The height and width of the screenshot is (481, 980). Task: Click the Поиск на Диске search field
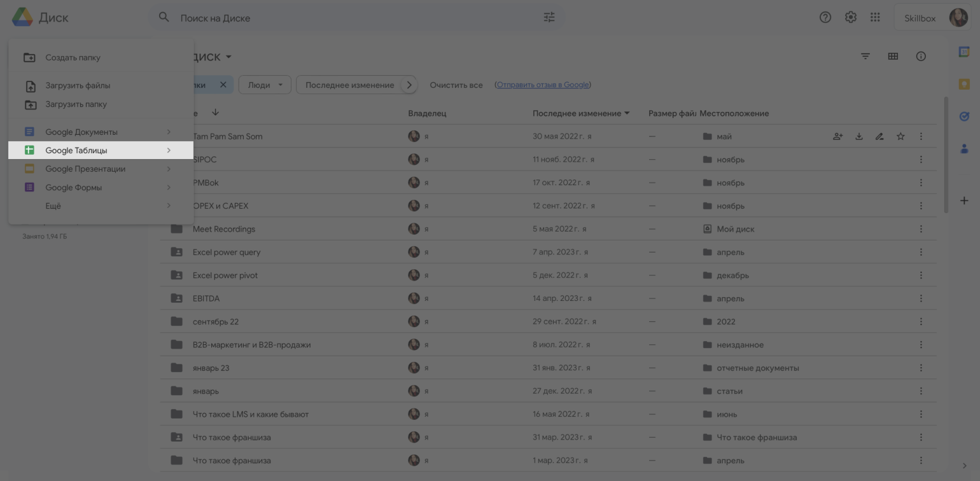[x=356, y=18]
